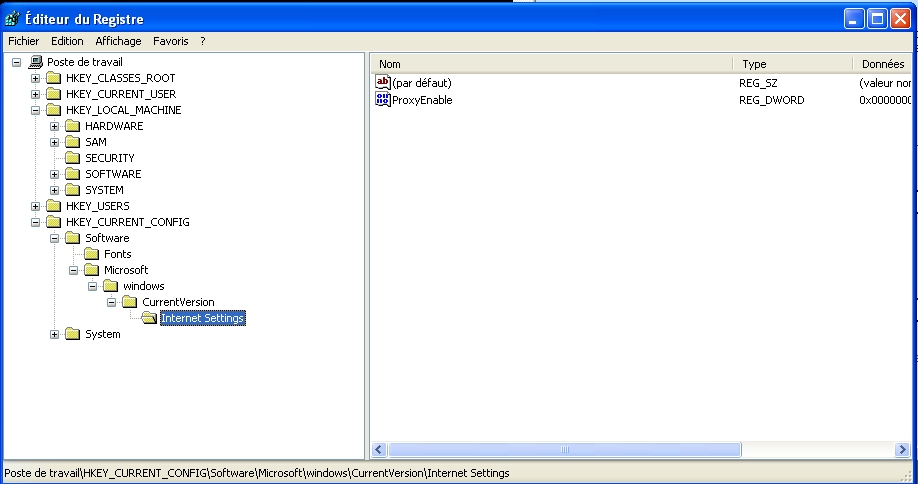The width and height of the screenshot is (918, 484).
Task: Click the Poste de travail computer icon
Action: (35, 61)
